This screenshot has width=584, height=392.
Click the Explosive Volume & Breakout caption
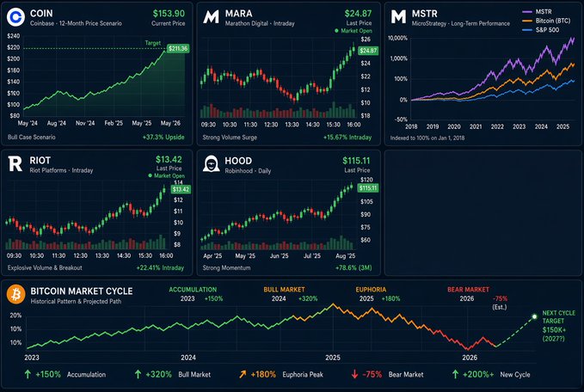pos(45,267)
